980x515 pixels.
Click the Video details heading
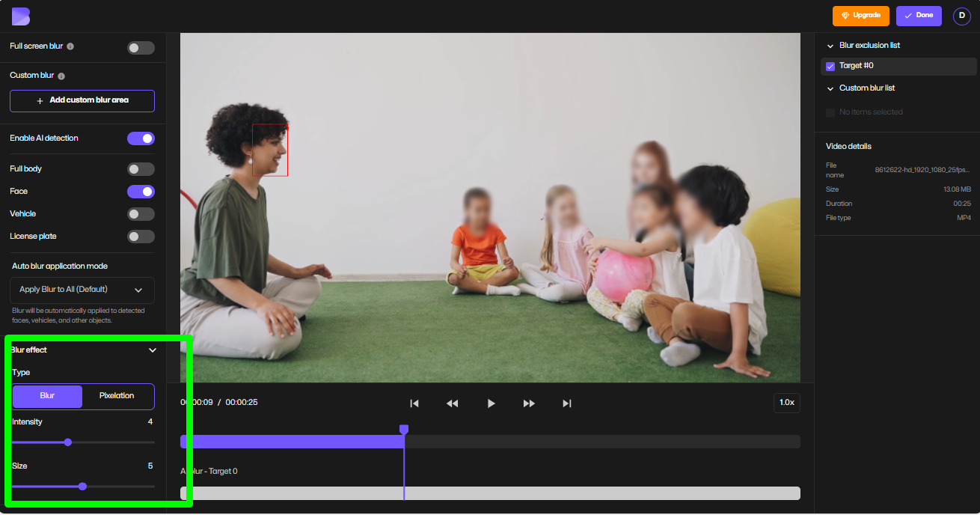[x=848, y=147]
